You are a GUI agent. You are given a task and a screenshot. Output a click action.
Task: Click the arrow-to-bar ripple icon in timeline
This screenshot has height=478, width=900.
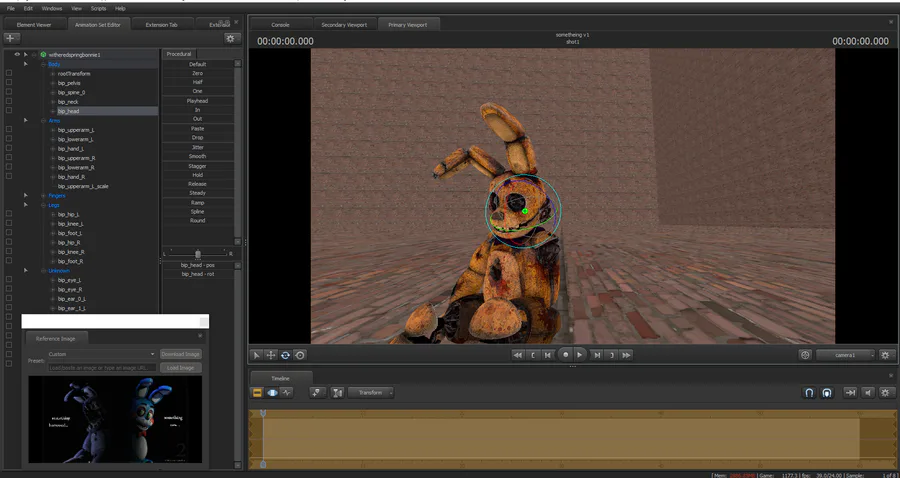click(850, 393)
